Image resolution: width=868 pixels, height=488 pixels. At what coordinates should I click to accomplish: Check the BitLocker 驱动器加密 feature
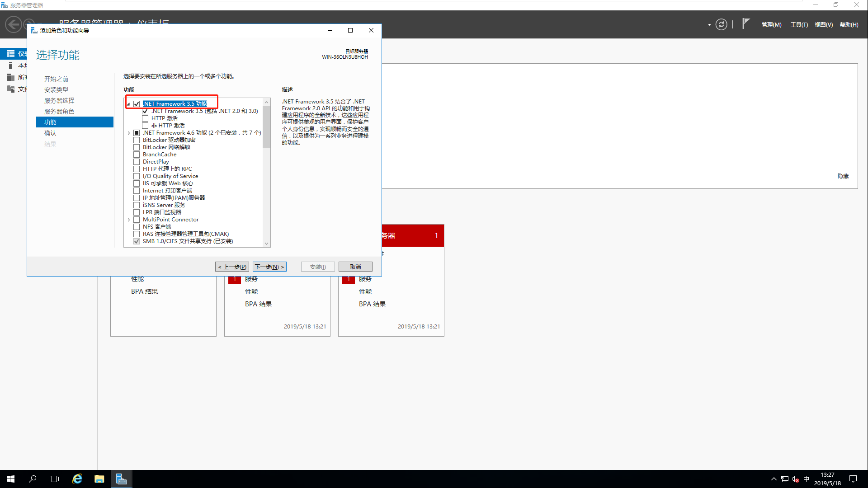[x=137, y=140]
